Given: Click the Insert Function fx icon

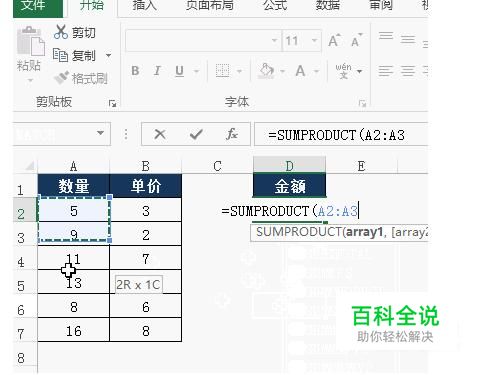Looking at the screenshot, I should 232,134.
